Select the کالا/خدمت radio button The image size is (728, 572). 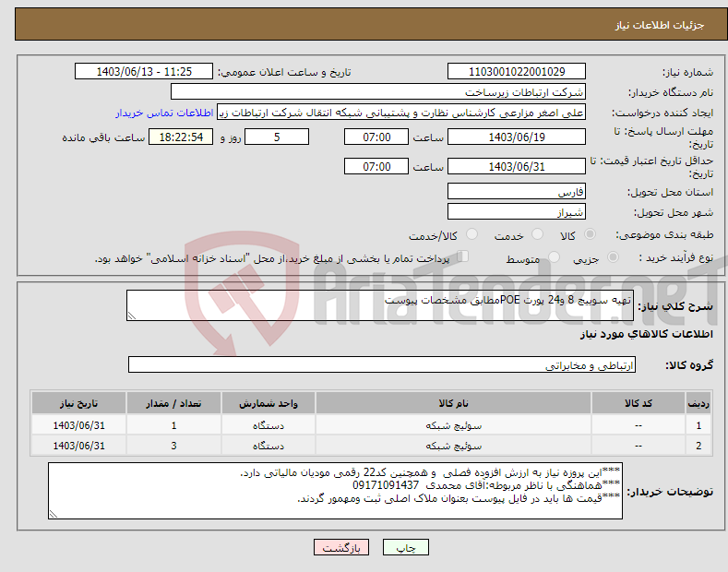(x=471, y=234)
